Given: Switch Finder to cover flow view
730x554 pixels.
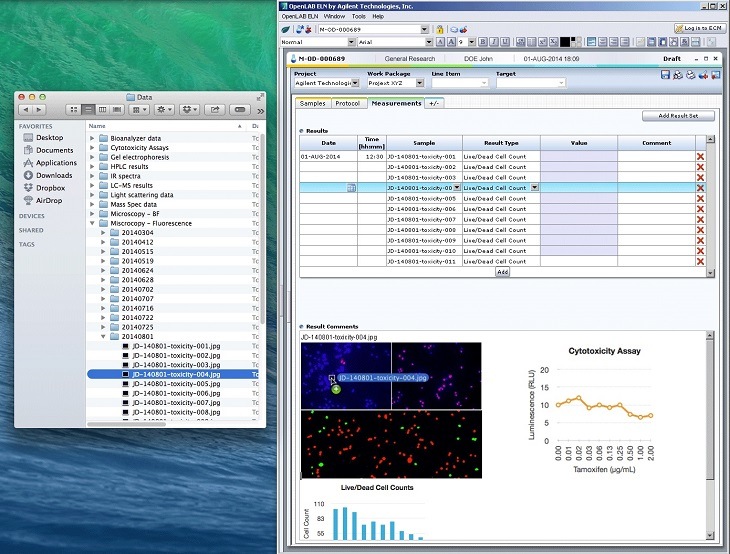Looking at the screenshot, I should coord(117,110).
